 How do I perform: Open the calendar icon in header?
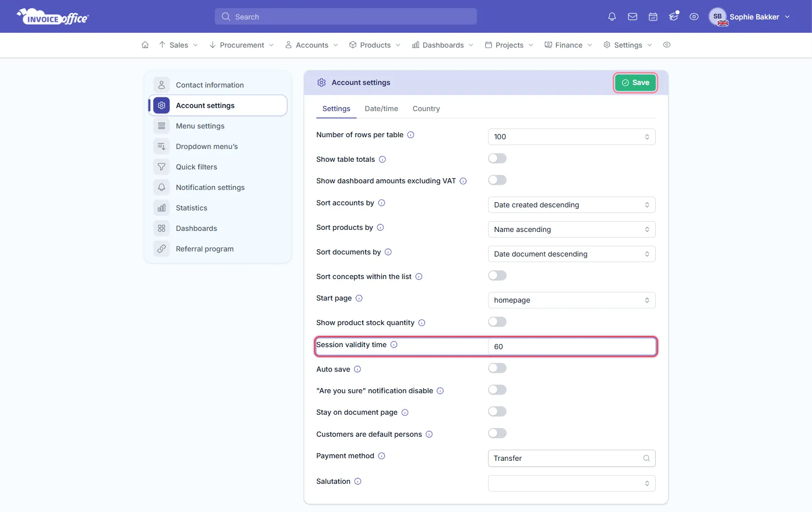(653, 17)
